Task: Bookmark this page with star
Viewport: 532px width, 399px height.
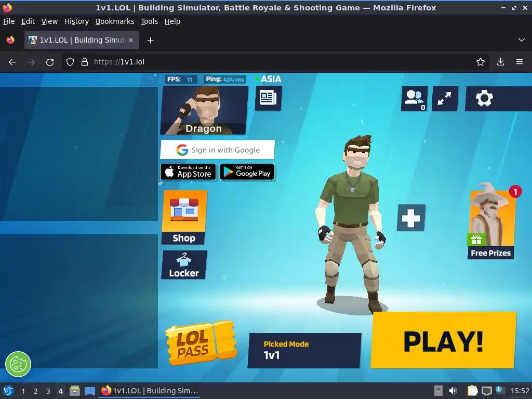Action: pos(481,62)
